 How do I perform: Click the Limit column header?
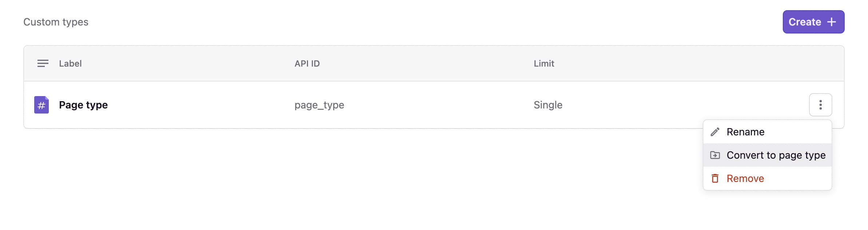coord(544,63)
